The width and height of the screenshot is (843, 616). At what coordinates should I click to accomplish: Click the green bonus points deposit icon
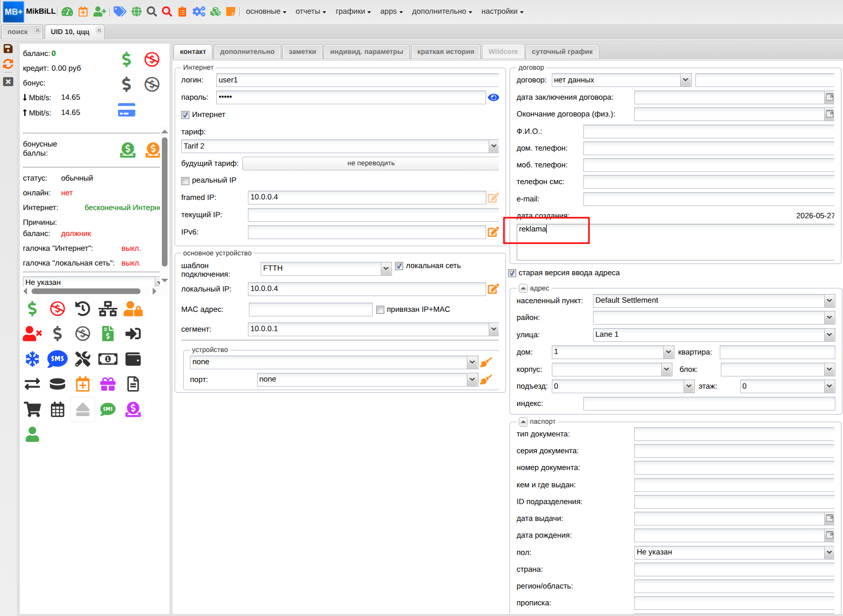[x=128, y=150]
